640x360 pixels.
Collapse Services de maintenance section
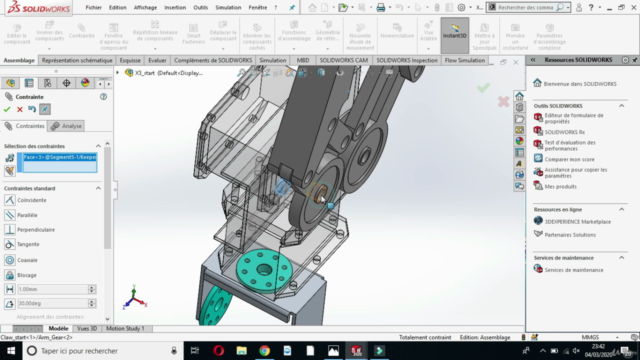(x=622, y=258)
